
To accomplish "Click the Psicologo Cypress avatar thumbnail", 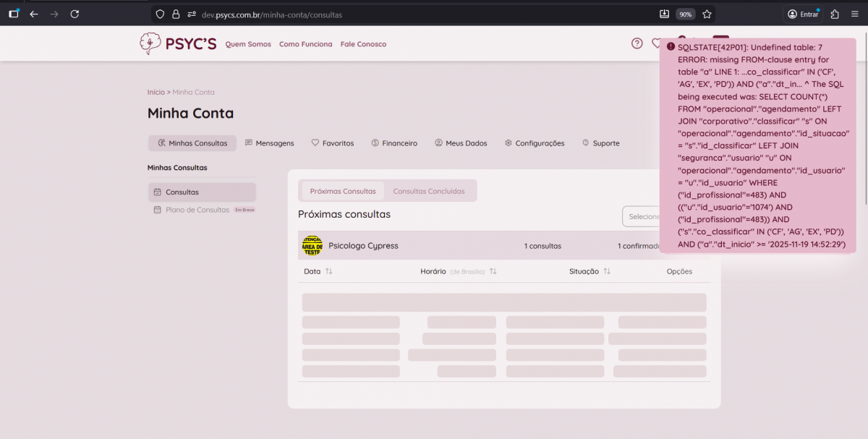I will coord(312,246).
